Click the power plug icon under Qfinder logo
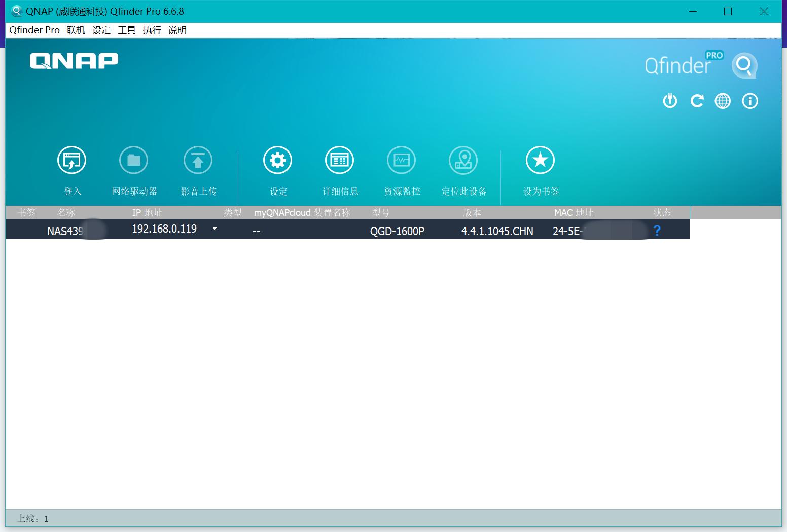The height and width of the screenshot is (532, 787). (x=670, y=101)
